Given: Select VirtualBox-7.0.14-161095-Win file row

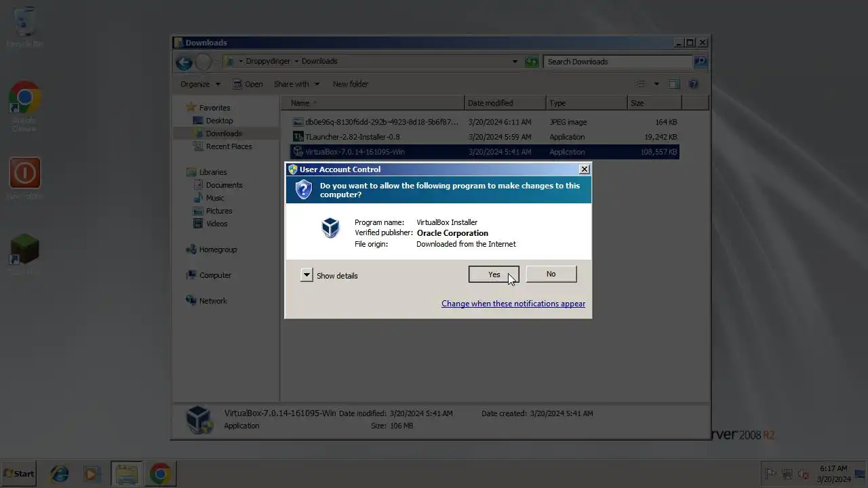Looking at the screenshot, I should (x=485, y=152).
